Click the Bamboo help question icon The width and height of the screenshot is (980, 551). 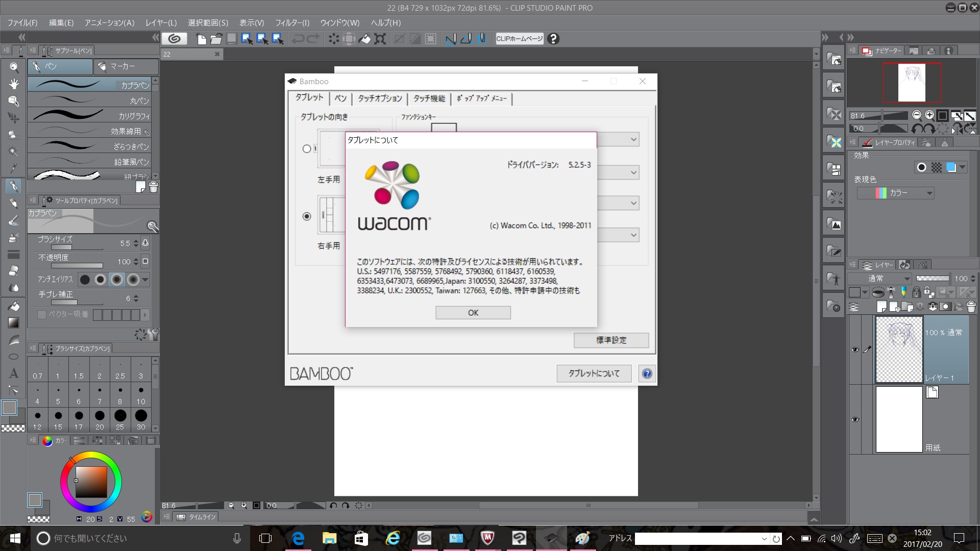647,373
